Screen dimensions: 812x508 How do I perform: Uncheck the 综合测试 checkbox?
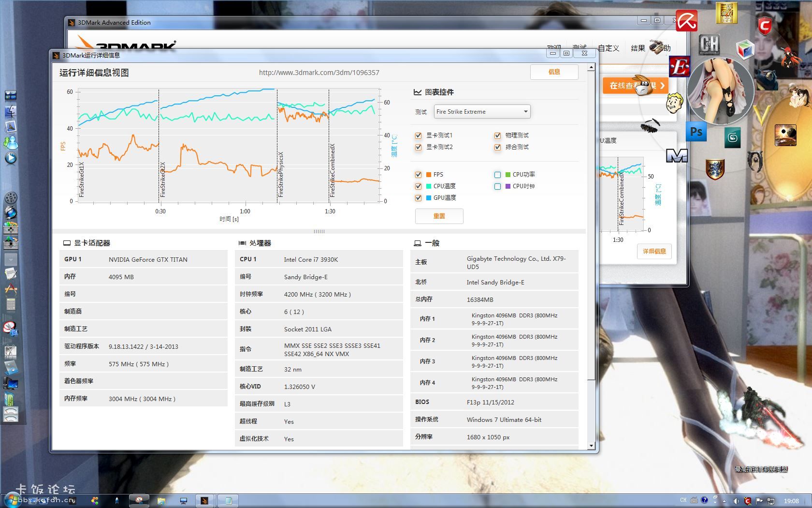[497, 147]
